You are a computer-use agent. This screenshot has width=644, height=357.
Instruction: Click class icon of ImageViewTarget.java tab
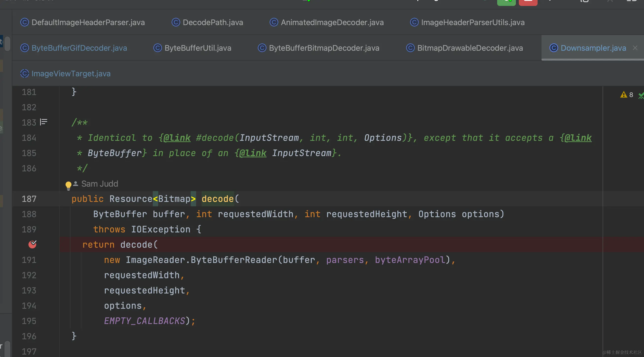click(24, 74)
